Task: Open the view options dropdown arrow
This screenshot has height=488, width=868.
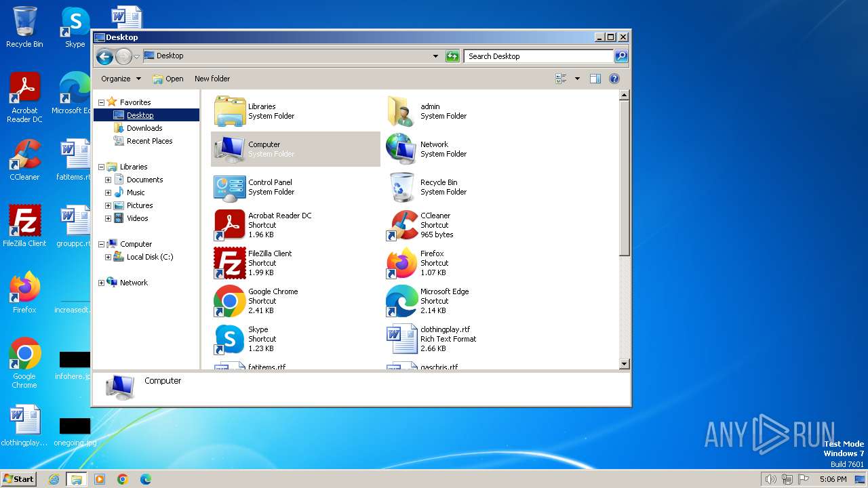Action: pyautogui.click(x=577, y=79)
